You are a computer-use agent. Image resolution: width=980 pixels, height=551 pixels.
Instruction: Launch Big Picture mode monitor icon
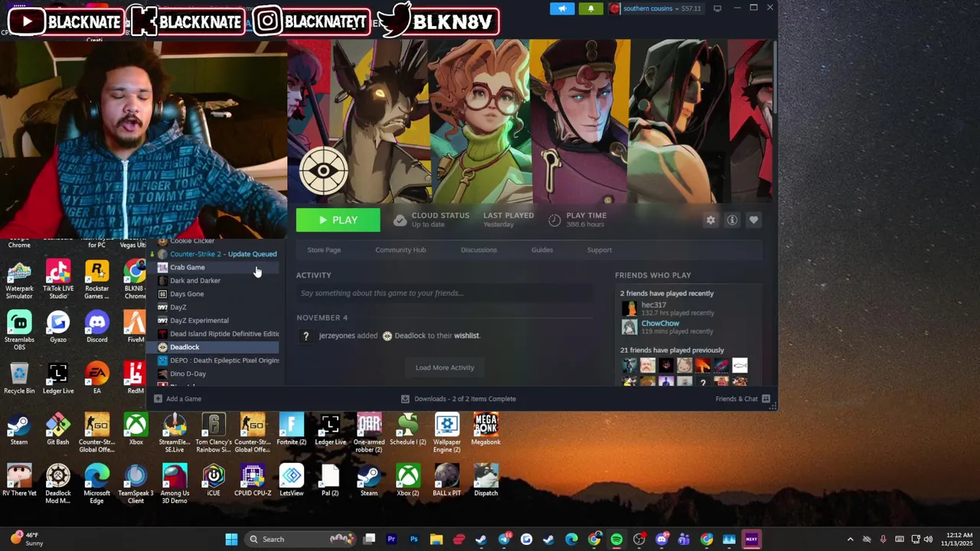coord(717,8)
